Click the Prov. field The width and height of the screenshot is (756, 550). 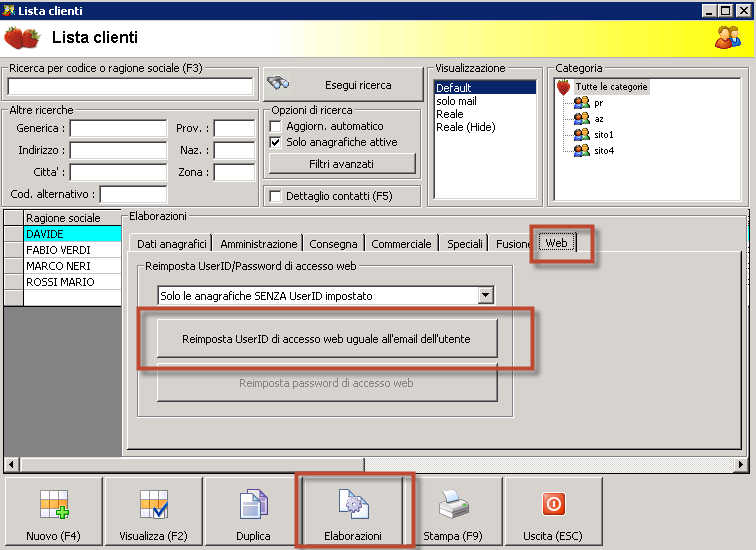[234, 129]
